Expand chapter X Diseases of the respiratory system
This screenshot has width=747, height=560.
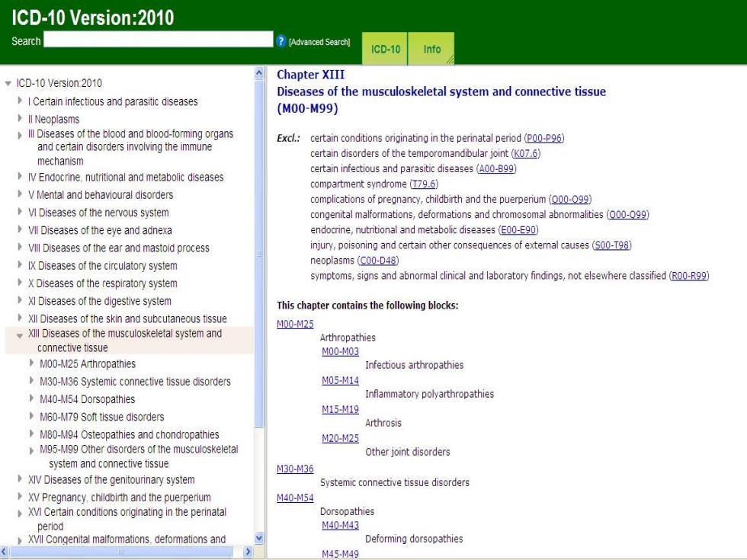[x=20, y=282]
